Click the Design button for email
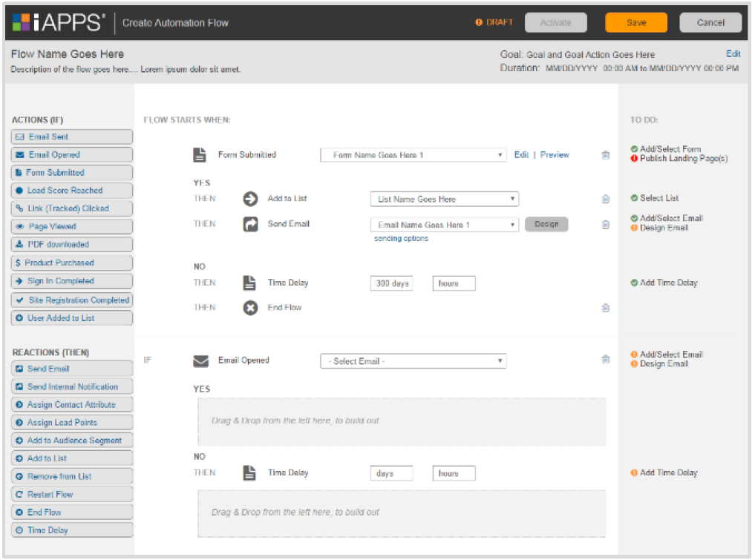This screenshot has width=752, height=560. coord(546,224)
